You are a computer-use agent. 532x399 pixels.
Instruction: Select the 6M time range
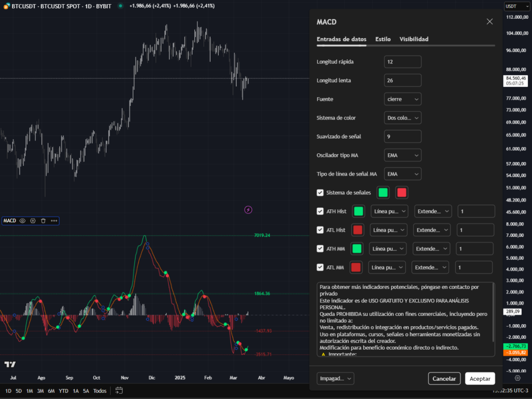pyautogui.click(x=51, y=391)
